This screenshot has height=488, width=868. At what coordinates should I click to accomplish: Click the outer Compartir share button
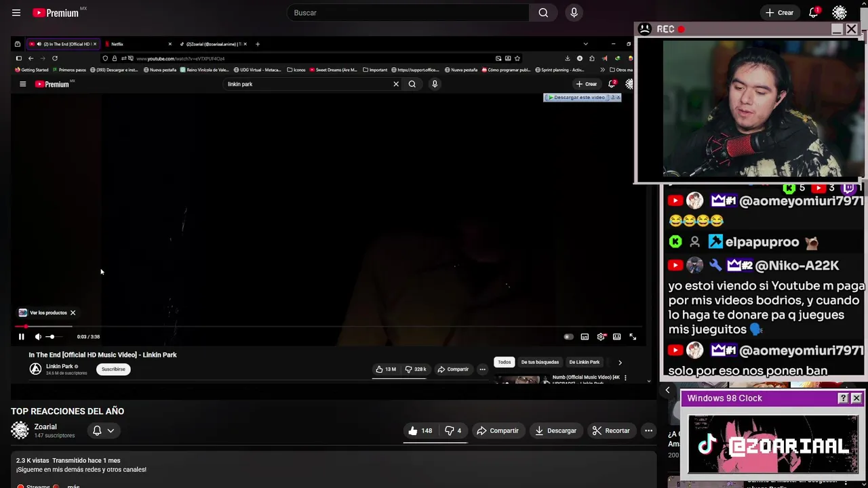498,430
